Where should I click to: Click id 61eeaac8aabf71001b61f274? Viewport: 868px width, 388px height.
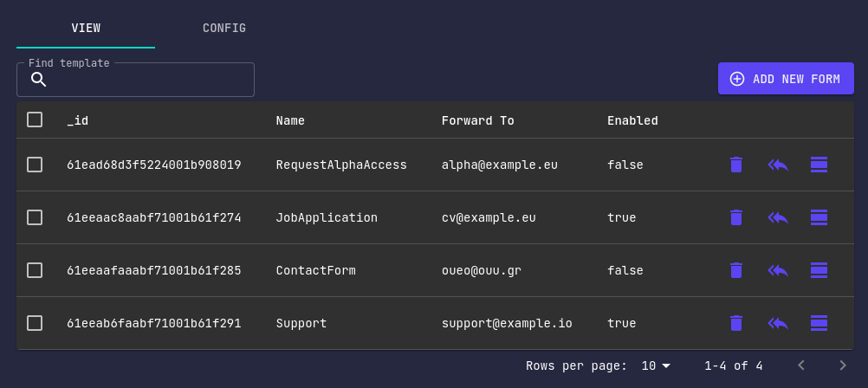tap(154, 217)
